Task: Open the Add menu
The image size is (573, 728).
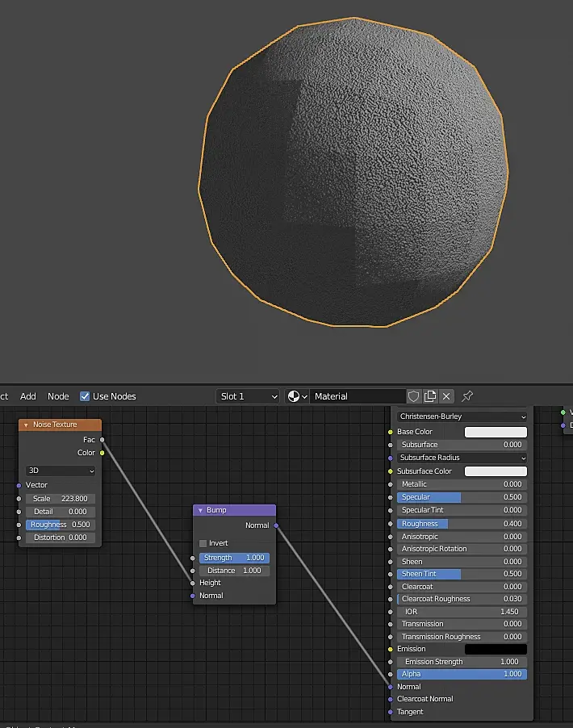Action: [28, 396]
